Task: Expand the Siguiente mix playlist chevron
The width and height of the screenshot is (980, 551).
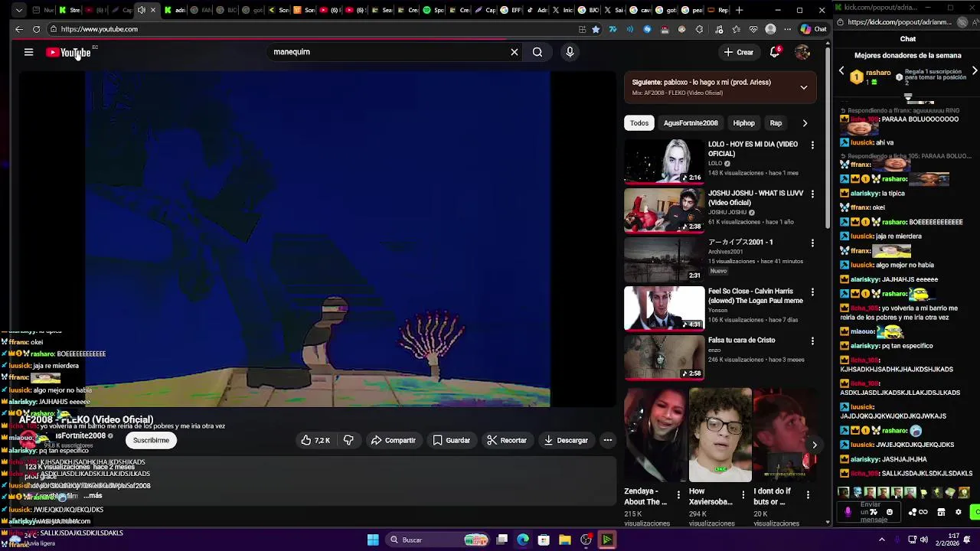Action: pos(804,87)
